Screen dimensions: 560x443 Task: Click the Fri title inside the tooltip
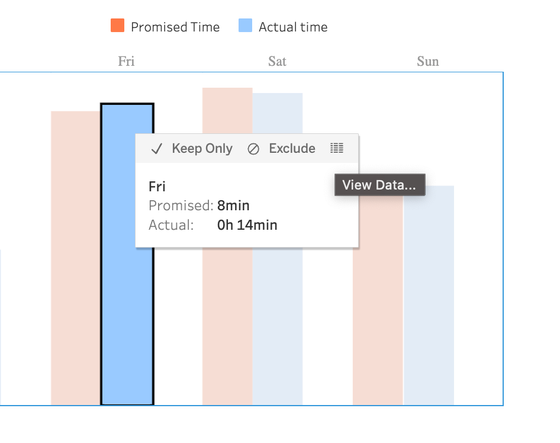coord(157,186)
